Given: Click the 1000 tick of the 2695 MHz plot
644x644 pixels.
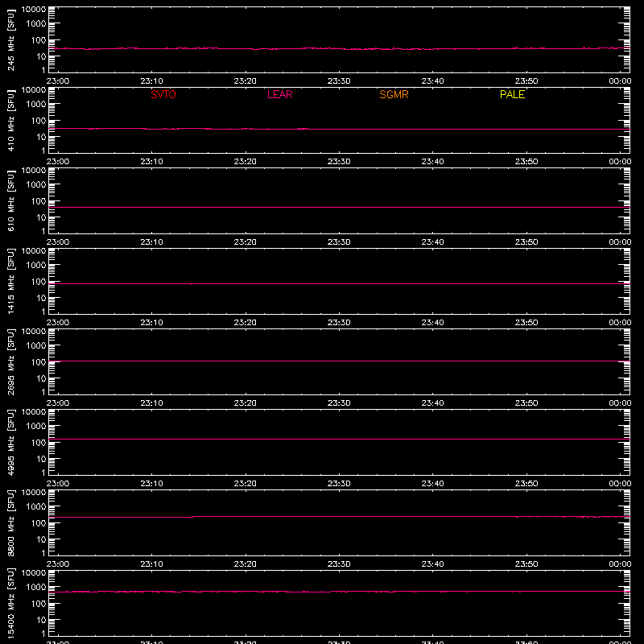Looking at the screenshot, I should tap(36, 346).
